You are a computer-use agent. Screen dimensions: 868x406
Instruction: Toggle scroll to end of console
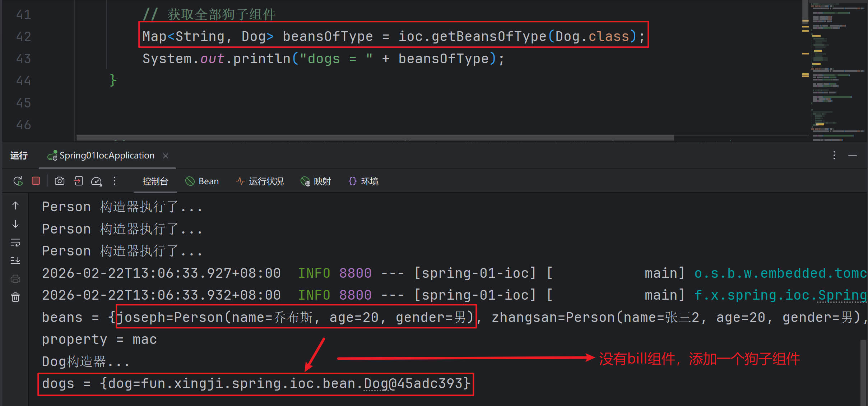point(15,260)
